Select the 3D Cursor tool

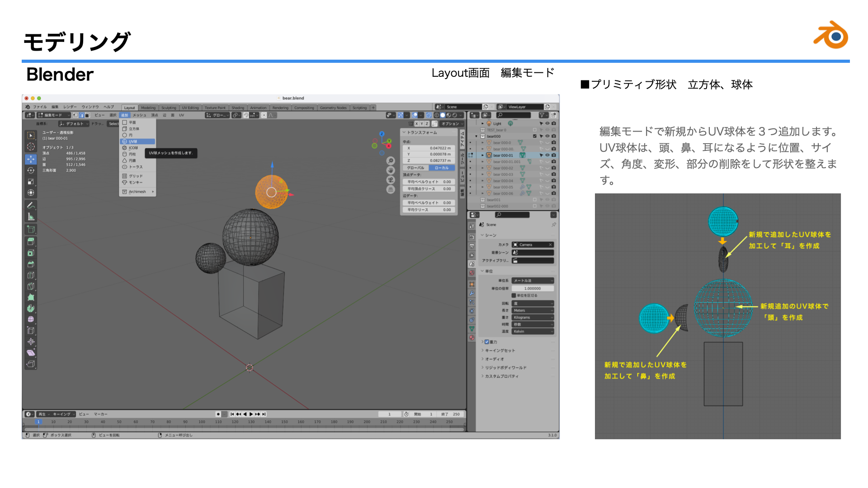pos(31,147)
